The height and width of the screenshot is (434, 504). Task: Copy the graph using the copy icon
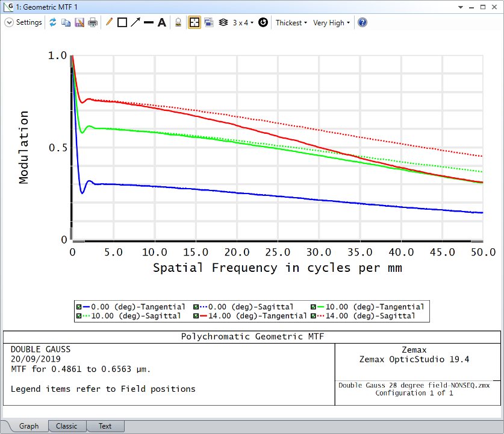pyautogui.click(x=66, y=22)
